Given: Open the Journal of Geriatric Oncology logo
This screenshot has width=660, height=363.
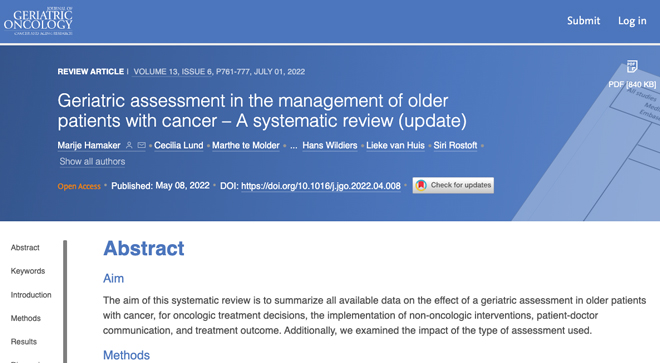Looking at the screenshot, I should coord(38,21).
